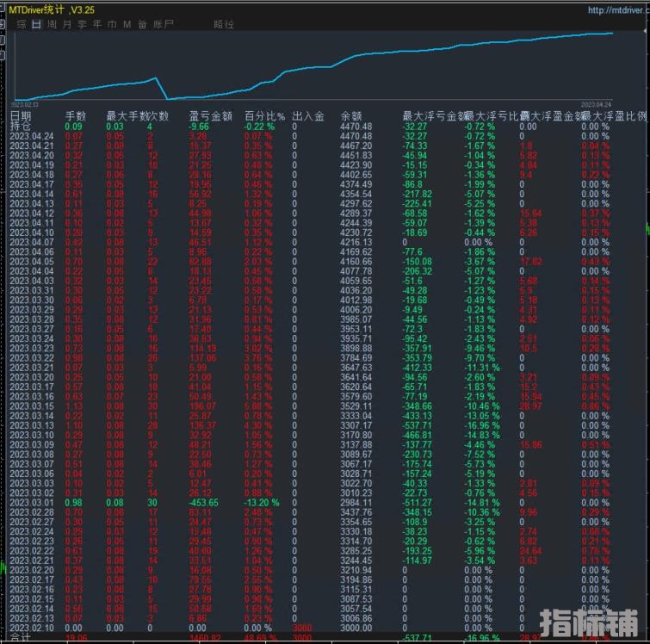650x644 pixels.
Task: Open the 备 tab
Action: tap(142, 24)
